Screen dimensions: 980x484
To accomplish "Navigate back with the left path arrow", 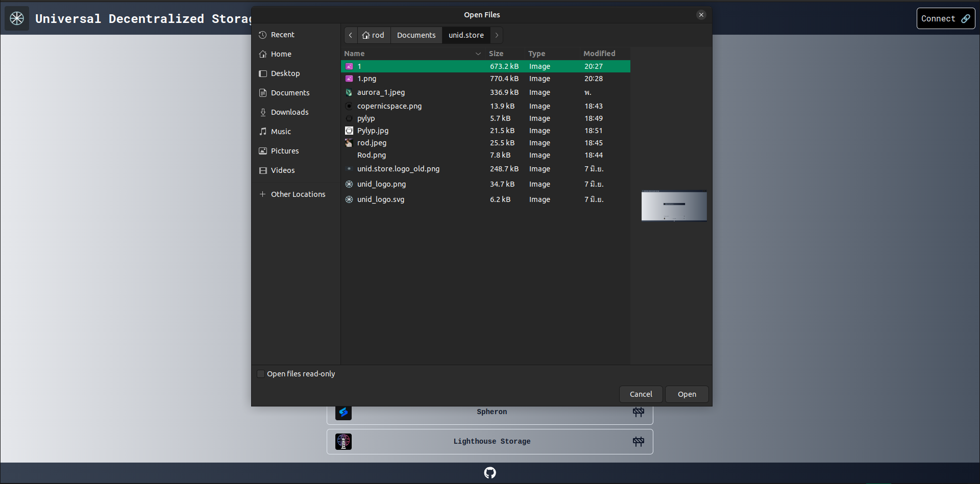I will (x=351, y=35).
